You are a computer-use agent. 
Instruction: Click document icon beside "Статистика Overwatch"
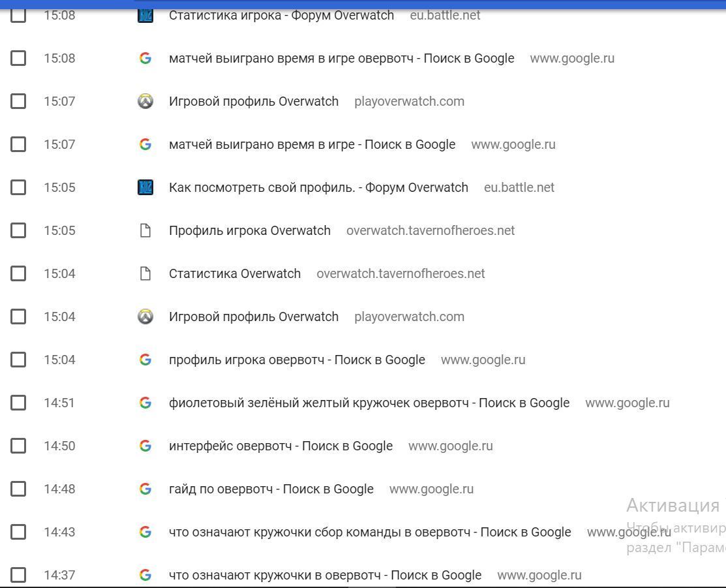point(145,273)
